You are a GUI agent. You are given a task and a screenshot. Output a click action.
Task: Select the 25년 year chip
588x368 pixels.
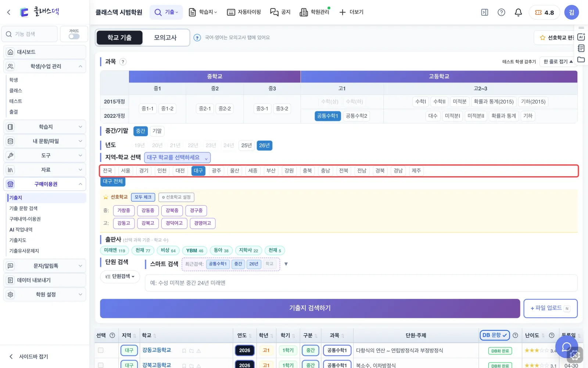pos(247,145)
